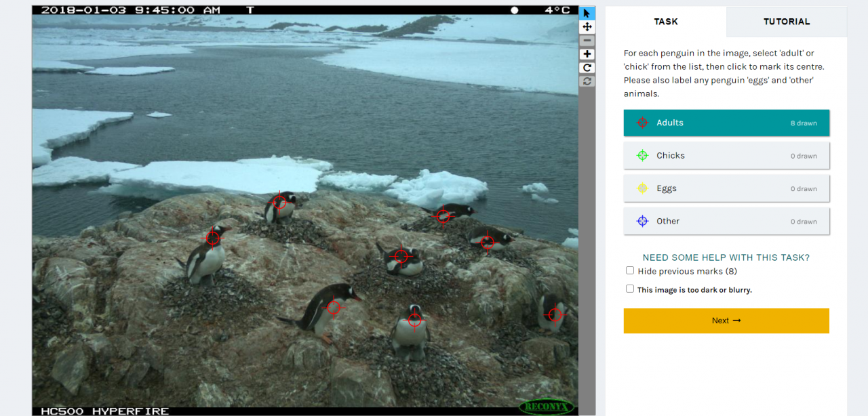Switch to the Tutorial tab

point(787,22)
